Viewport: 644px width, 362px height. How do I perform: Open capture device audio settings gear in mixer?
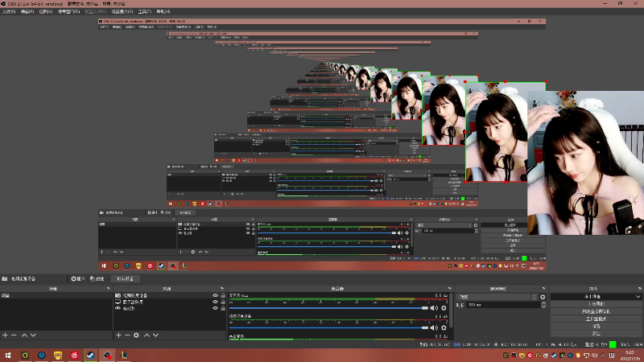click(444, 327)
